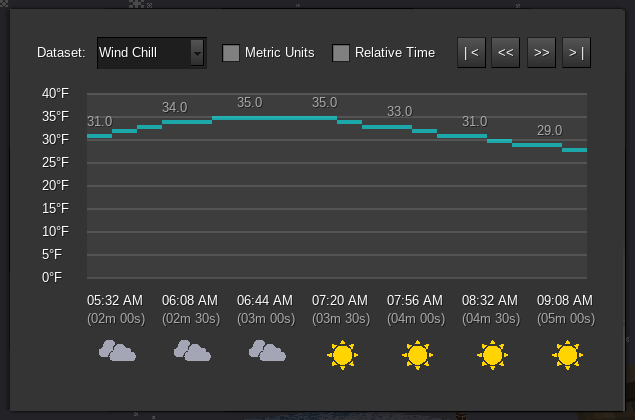Select the 07:20 AM time label
This screenshot has width=635, height=420.
[340, 300]
